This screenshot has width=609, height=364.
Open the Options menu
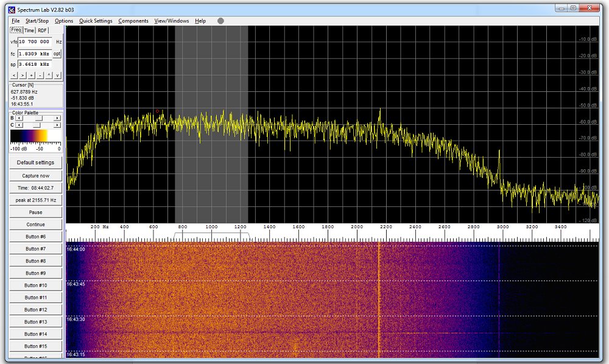[x=64, y=21]
